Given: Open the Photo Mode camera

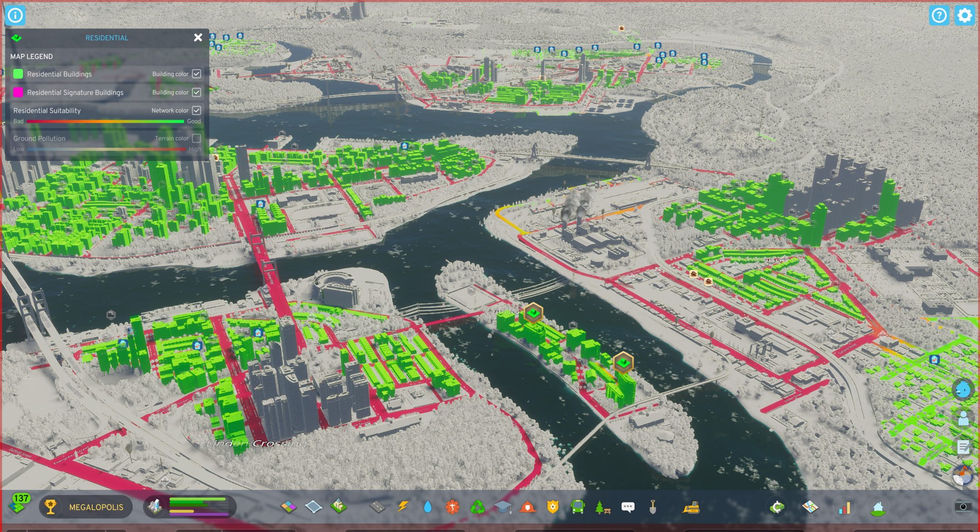Looking at the screenshot, I should coord(963,506).
